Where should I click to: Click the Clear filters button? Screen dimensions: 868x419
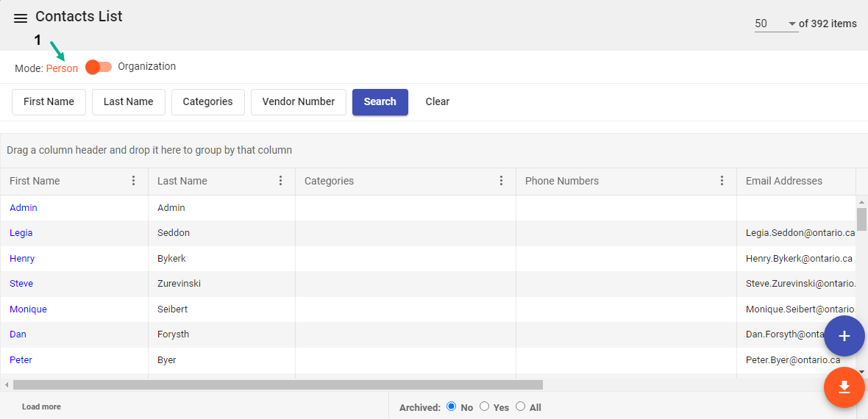437,102
